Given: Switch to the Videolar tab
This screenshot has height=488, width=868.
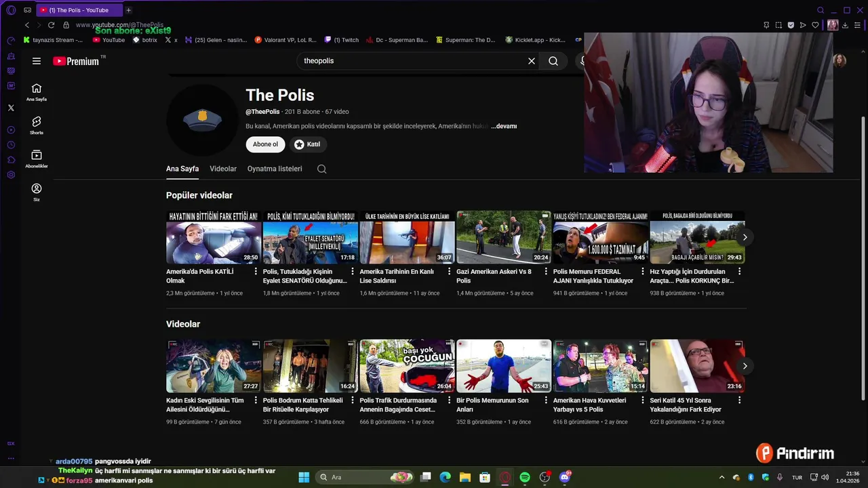Looking at the screenshot, I should (x=223, y=169).
